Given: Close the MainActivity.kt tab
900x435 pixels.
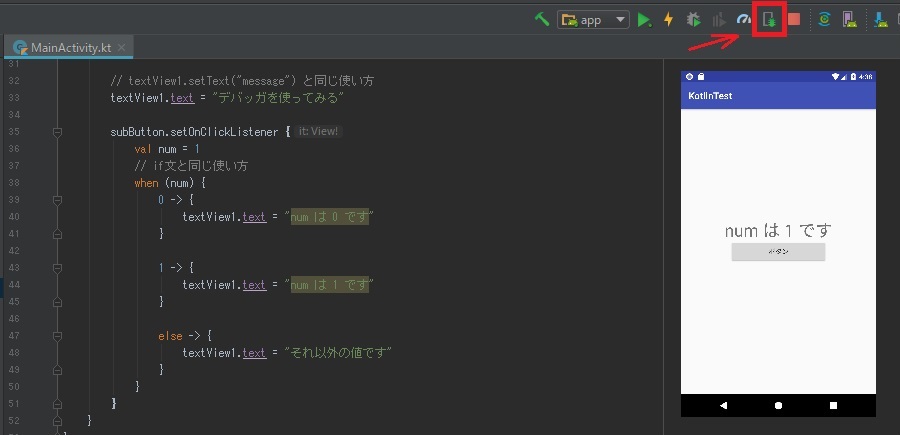Looking at the screenshot, I should coord(121,48).
